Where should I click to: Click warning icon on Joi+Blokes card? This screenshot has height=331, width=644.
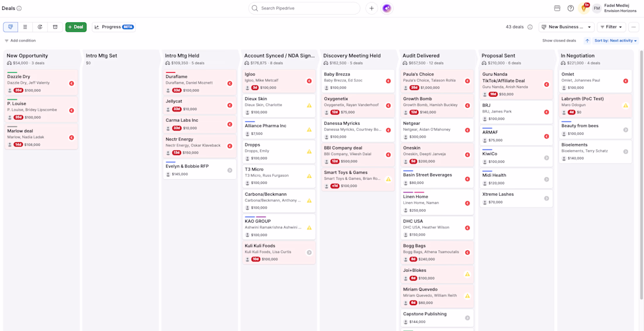[x=467, y=274]
